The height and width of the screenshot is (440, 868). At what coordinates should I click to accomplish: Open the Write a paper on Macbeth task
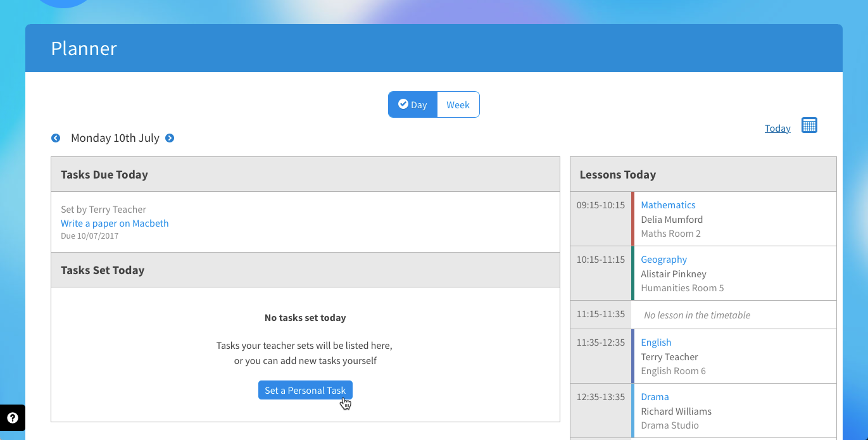(115, 223)
